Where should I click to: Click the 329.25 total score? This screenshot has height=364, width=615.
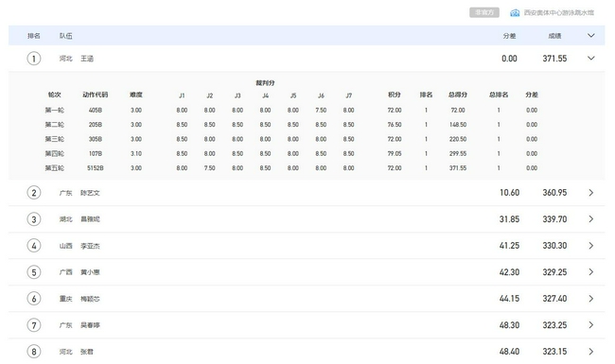(x=554, y=272)
